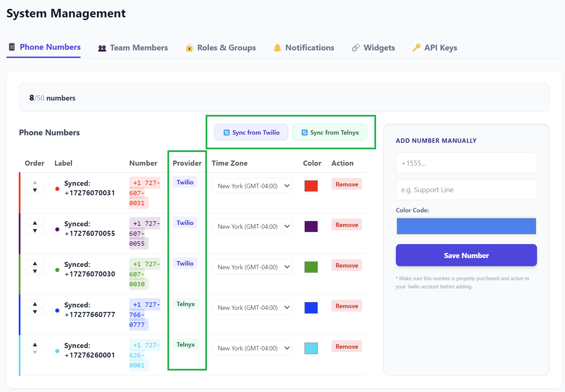
Task: Click label Synced: +17276070030
Action: click(89, 269)
